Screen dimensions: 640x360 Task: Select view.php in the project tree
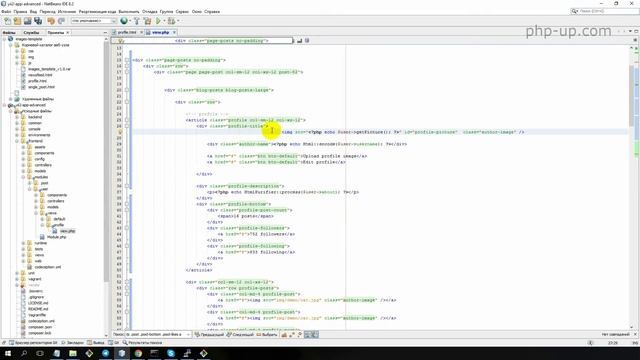(x=67, y=231)
